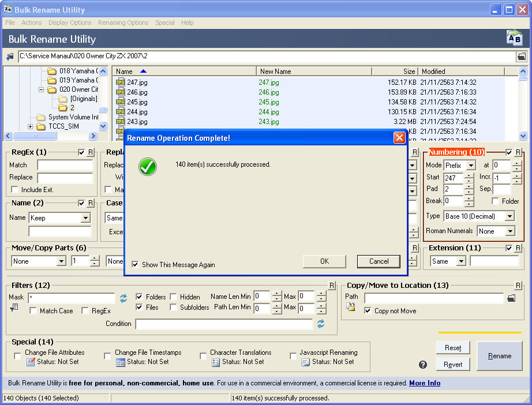This screenshot has height=405, width=532.
Task: Toggle Copy not Move checkbox
Action: [368, 310]
